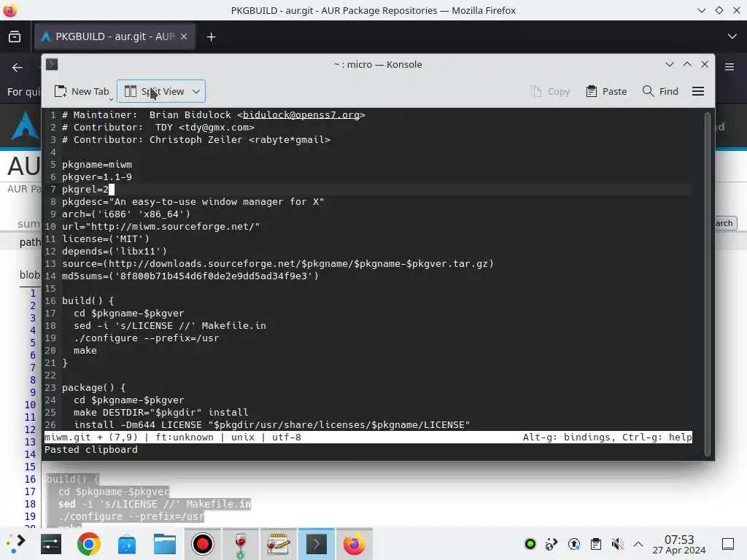Switch to Konsole from taskbar
Image resolution: width=747 pixels, height=560 pixels.
[x=317, y=544]
